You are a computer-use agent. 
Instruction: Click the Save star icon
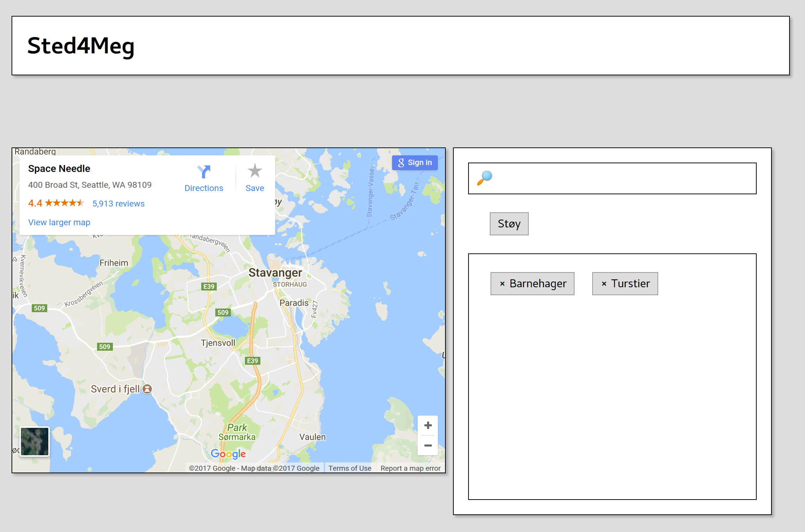point(255,171)
